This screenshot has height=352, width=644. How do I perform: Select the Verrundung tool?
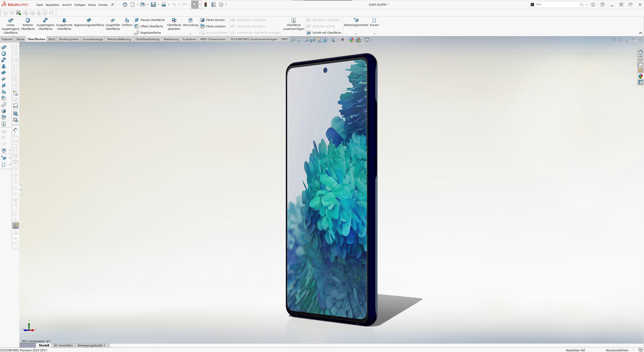point(190,22)
